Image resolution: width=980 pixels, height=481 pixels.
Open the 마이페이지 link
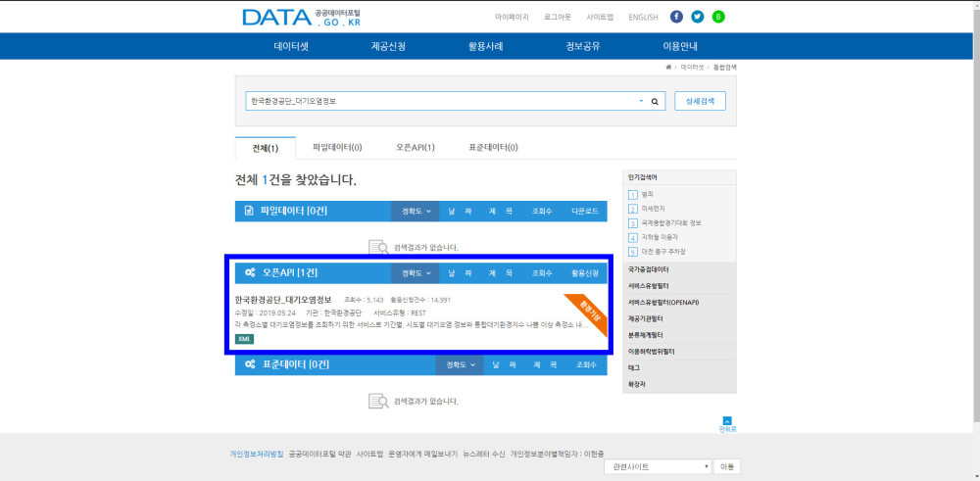tap(512, 17)
